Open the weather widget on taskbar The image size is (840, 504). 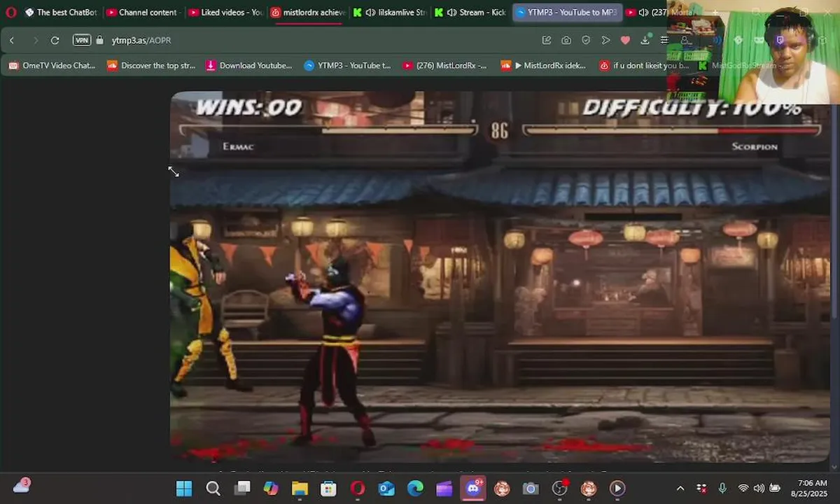[22, 486]
